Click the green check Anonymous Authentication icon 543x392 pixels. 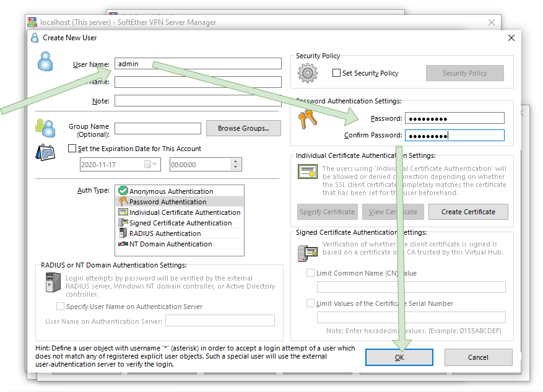pyautogui.click(x=123, y=191)
